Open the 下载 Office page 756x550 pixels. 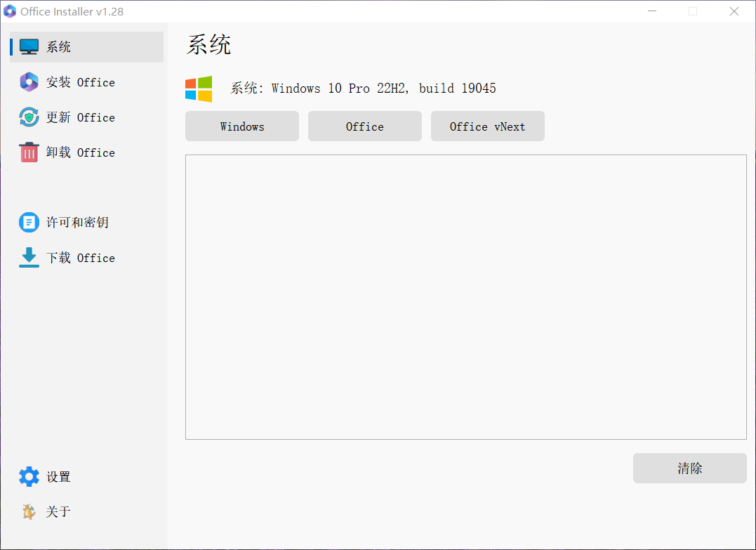pyautogui.click(x=87, y=258)
